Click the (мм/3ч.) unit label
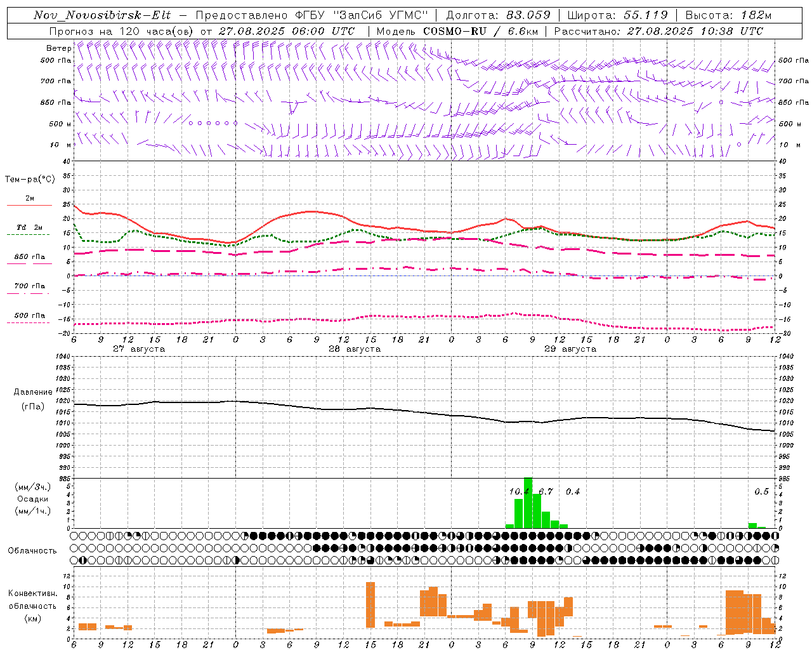This screenshot has width=812, height=650. point(32,487)
